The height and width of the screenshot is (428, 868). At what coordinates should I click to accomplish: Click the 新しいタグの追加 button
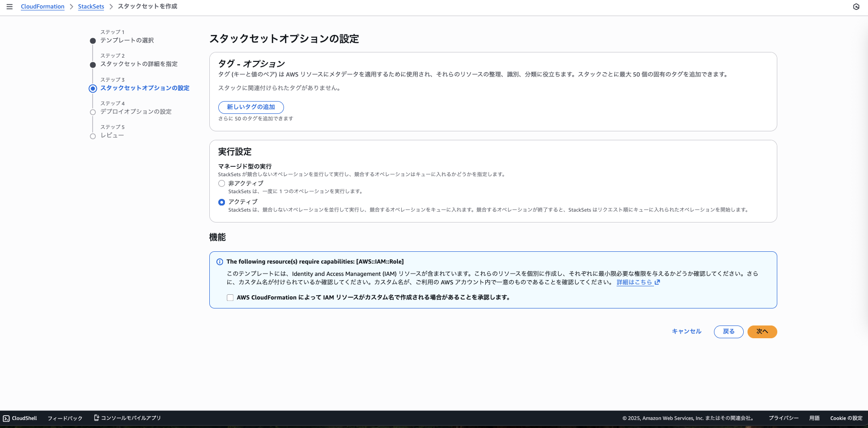(x=251, y=107)
